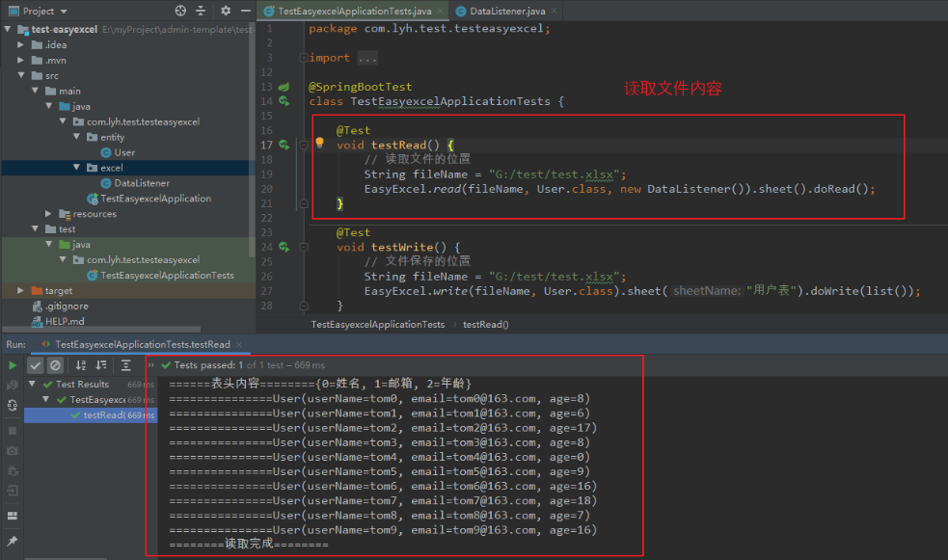Screen dimensions: 948x560
Task: Collapse the excel package
Action: point(77,168)
